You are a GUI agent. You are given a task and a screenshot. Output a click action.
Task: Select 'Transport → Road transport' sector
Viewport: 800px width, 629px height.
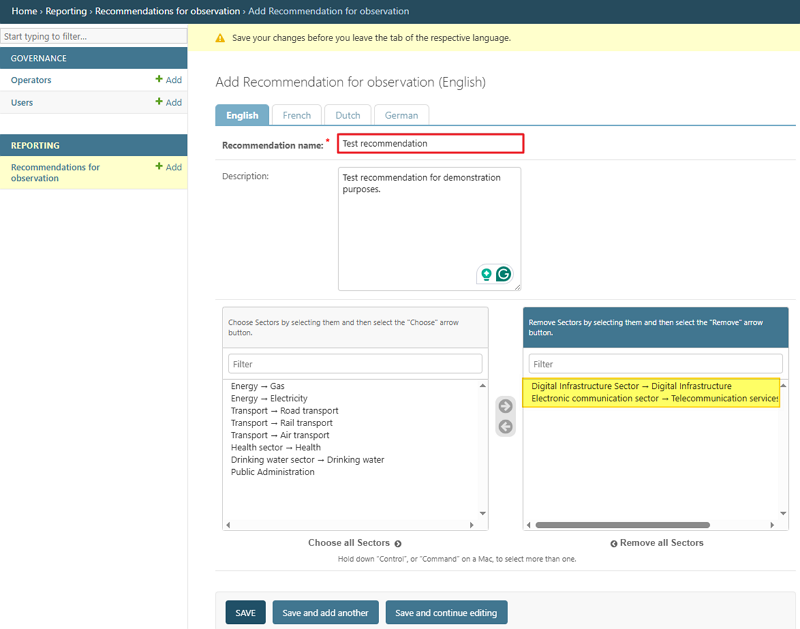pos(285,411)
